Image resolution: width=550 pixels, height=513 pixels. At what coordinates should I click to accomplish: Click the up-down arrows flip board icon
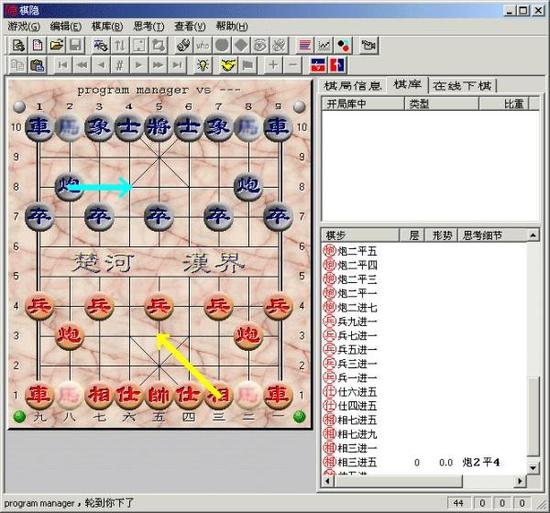pos(120,45)
